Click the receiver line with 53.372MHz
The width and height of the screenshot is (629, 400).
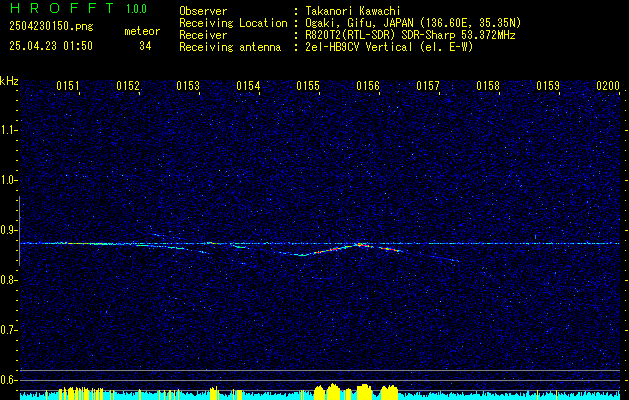click(x=410, y=35)
